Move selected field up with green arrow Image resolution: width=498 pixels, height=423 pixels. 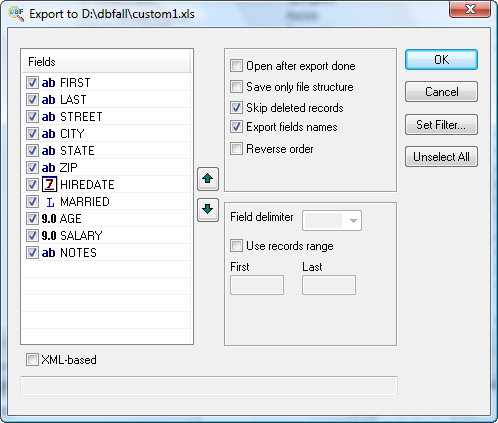click(x=208, y=179)
